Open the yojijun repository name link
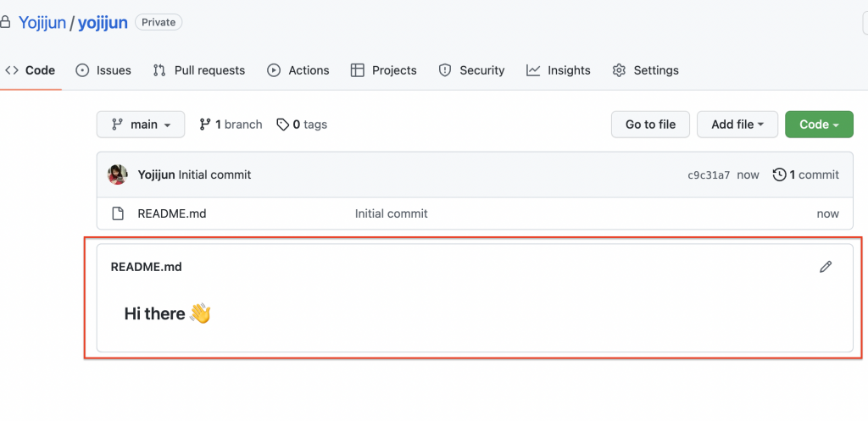Screen dimensions: 868x421 pyautogui.click(x=103, y=23)
